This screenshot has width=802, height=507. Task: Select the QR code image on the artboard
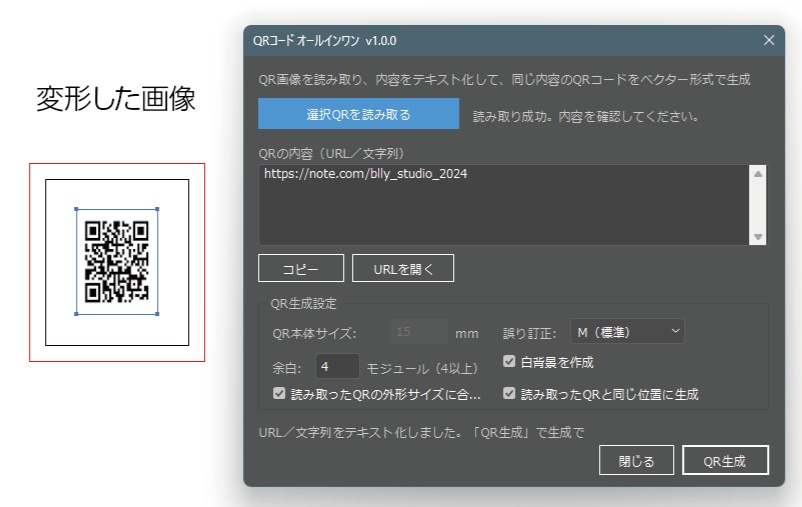click(117, 261)
